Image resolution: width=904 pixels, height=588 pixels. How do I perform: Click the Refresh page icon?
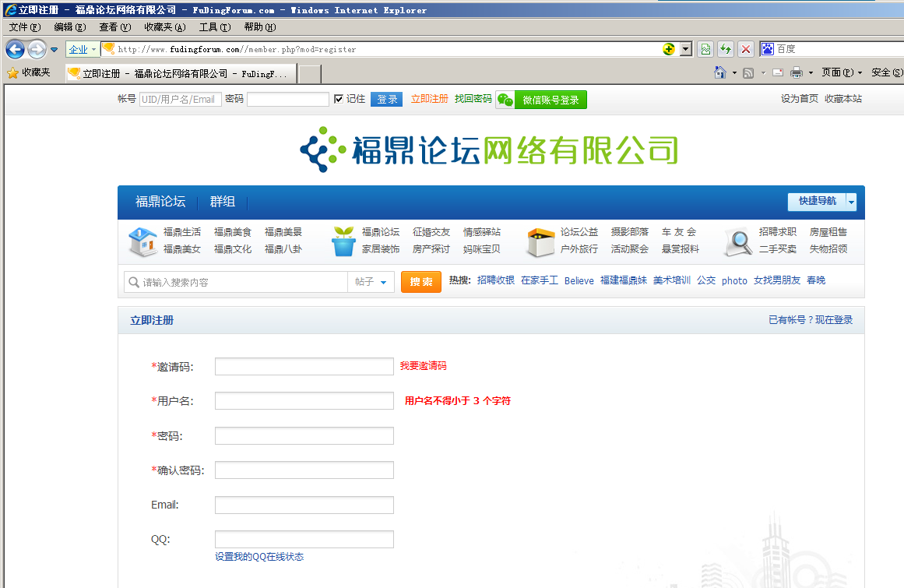(x=726, y=49)
